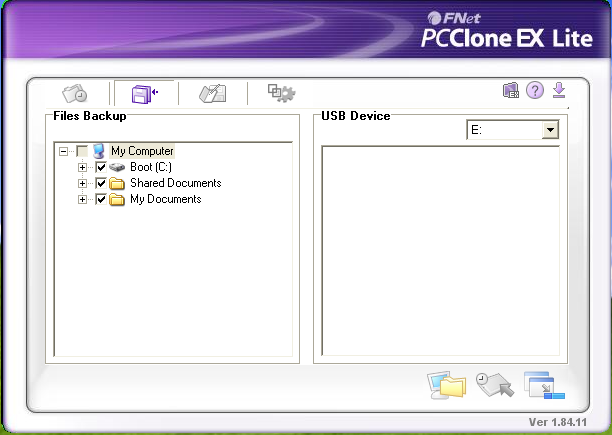Select the Shared Documents tree entry
The image size is (612, 435).
coord(176,183)
